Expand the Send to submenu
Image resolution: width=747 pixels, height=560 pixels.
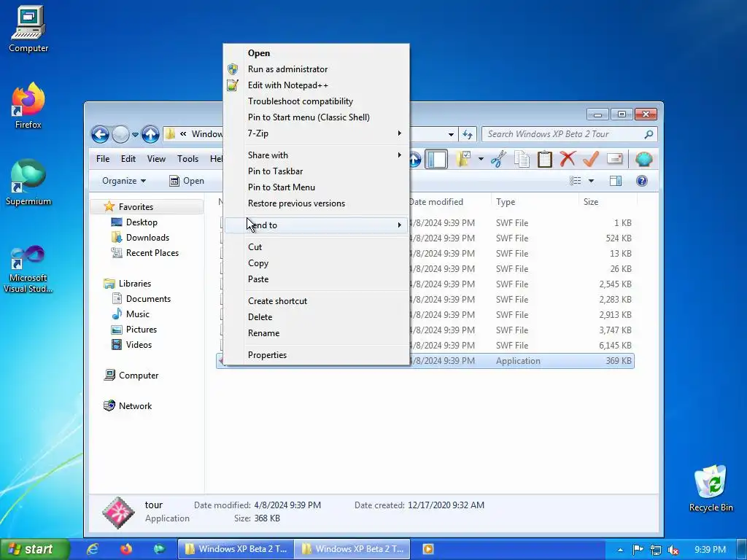[317, 225]
